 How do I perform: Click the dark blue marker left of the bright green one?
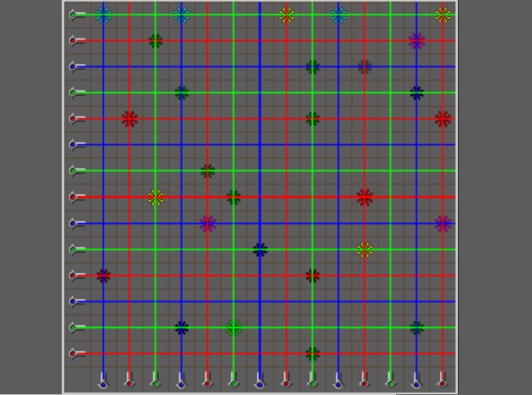181,328
